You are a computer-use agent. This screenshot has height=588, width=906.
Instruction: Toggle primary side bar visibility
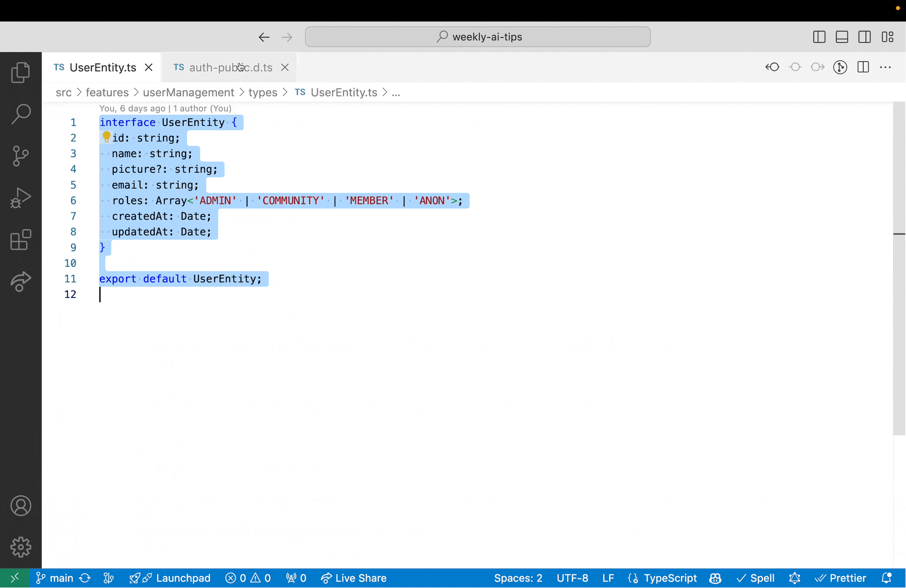(819, 37)
